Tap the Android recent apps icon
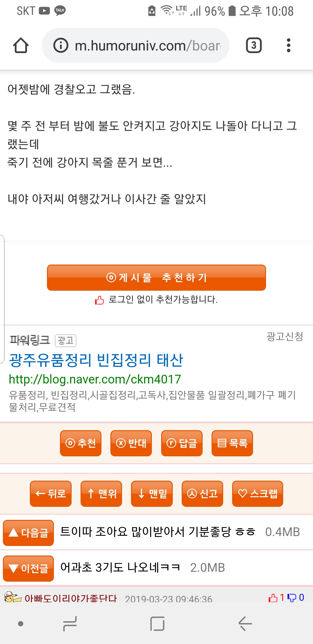 coord(70,624)
